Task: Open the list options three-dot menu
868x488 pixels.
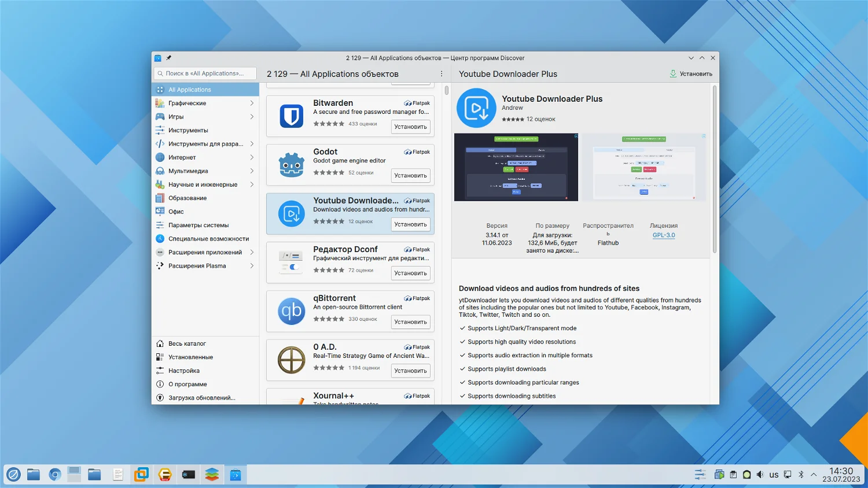Action: [442, 74]
